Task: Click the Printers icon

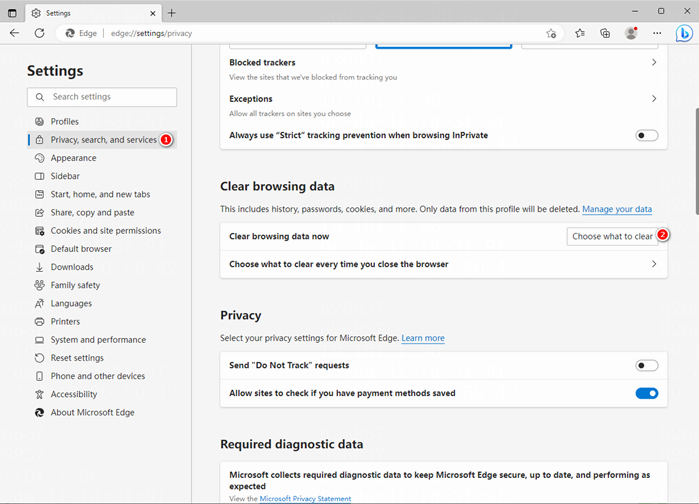Action: (x=39, y=322)
